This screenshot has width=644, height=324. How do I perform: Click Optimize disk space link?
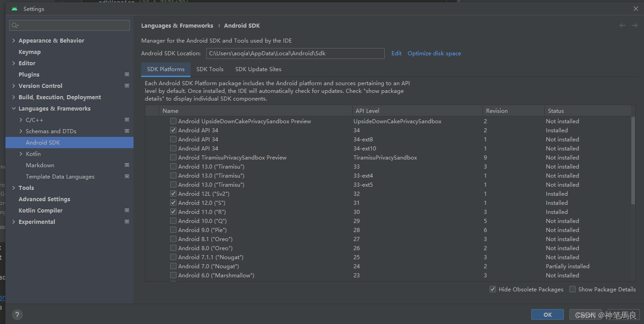point(434,53)
